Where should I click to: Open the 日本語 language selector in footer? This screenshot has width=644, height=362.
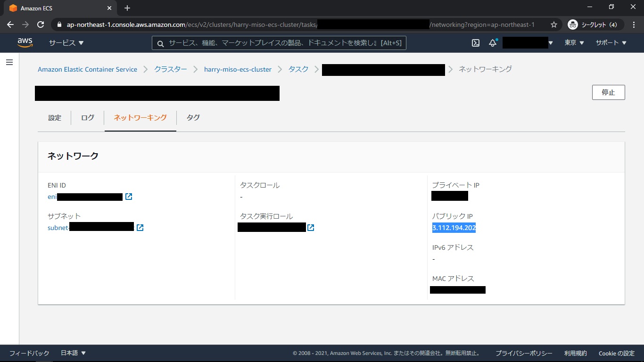tap(73, 353)
